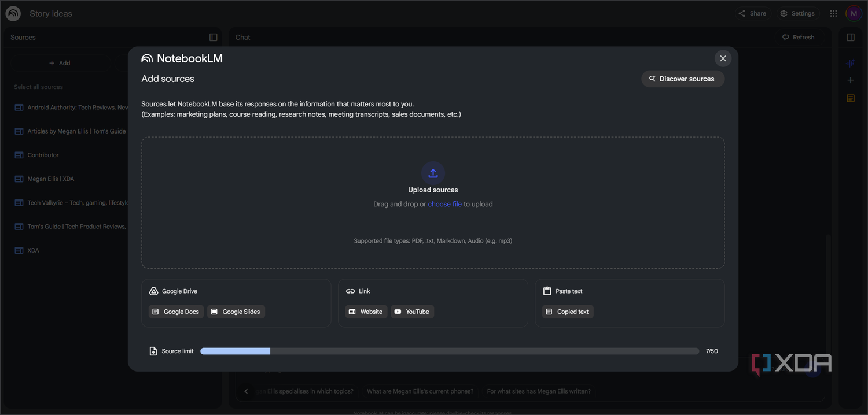Collapse the Sources panel
Screen dimensions: 868x415
click(214, 37)
